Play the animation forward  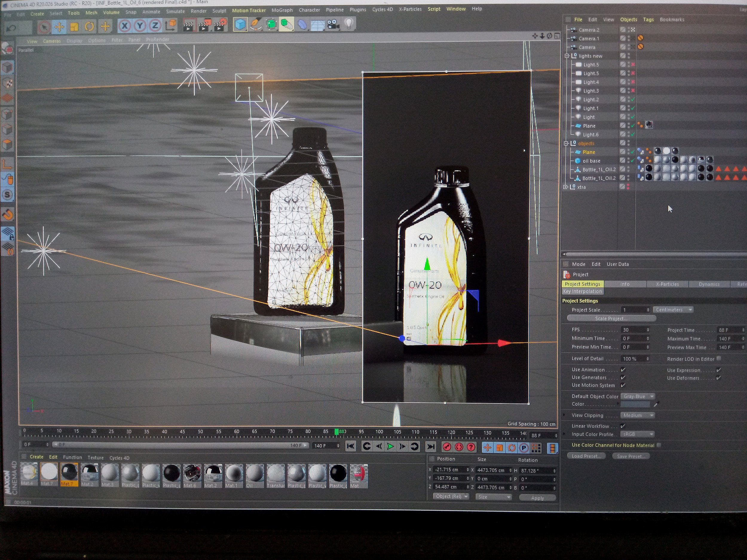pos(391,447)
